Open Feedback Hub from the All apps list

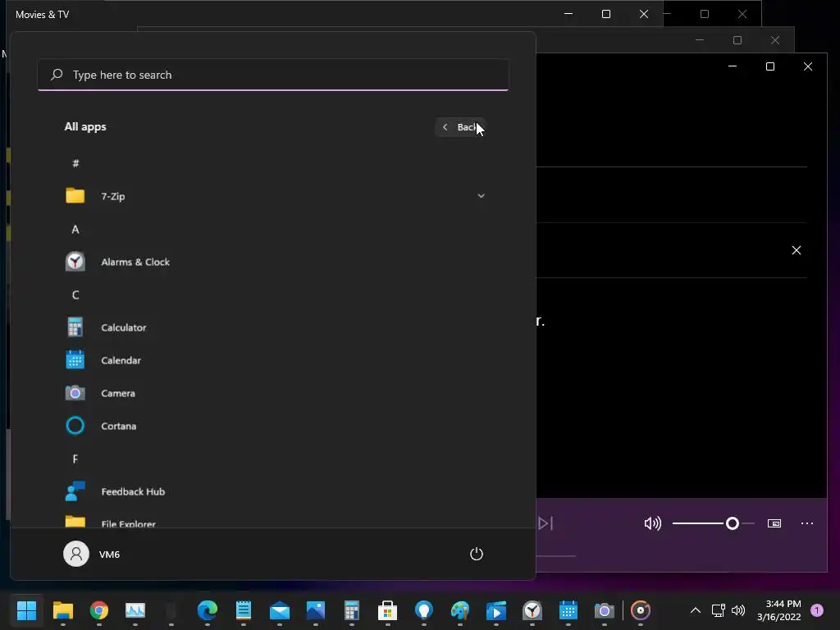(x=273, y=491)
